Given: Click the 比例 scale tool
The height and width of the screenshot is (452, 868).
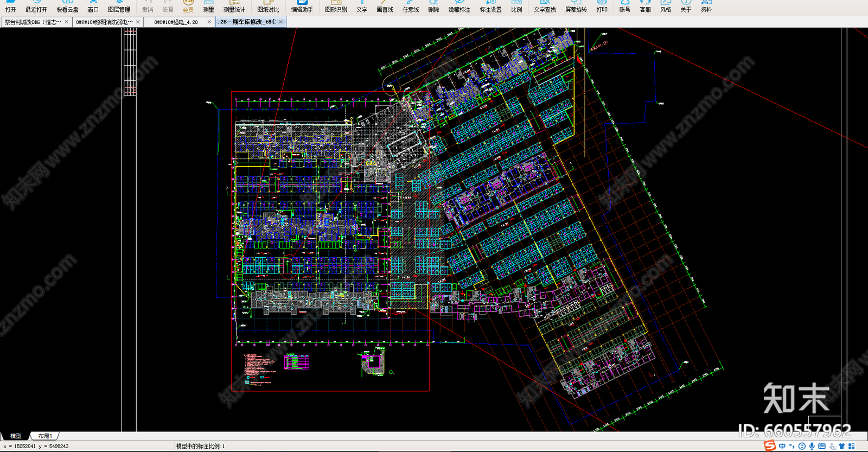Looking at the screenshot, I should pyautogui.click(x=516, y=7).
